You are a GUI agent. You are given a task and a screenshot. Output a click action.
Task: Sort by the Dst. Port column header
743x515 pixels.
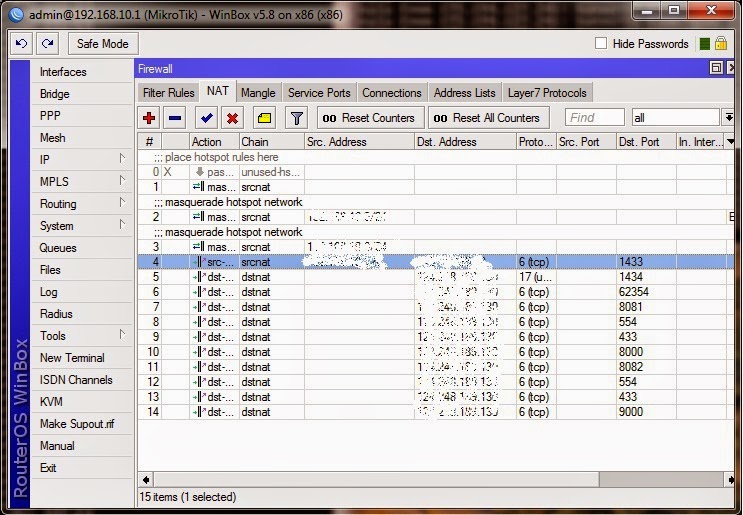tap(646, 142)
